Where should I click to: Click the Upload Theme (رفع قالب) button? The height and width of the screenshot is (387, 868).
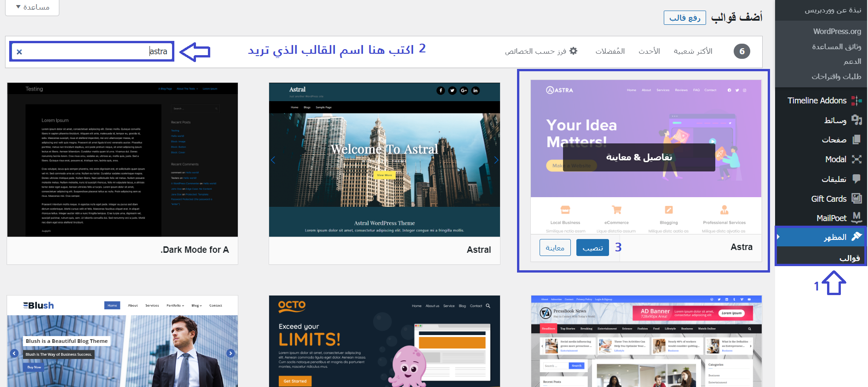coord(685,17)
